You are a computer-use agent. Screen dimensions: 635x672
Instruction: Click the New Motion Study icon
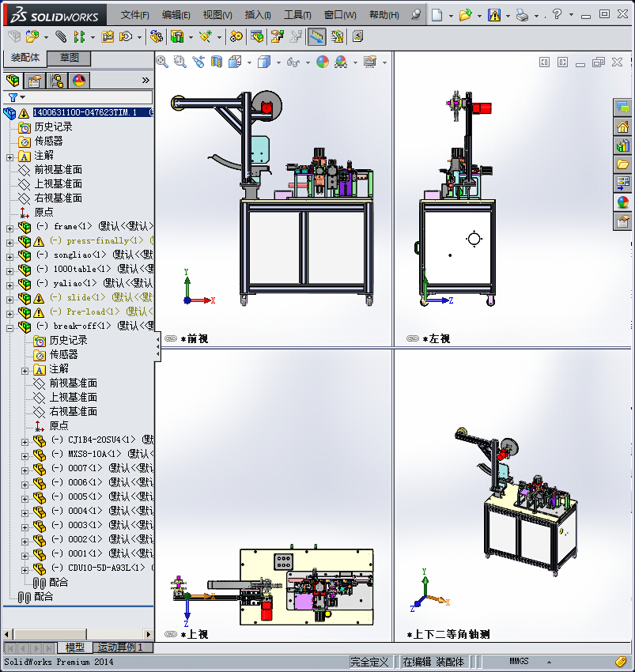(236, 36)
